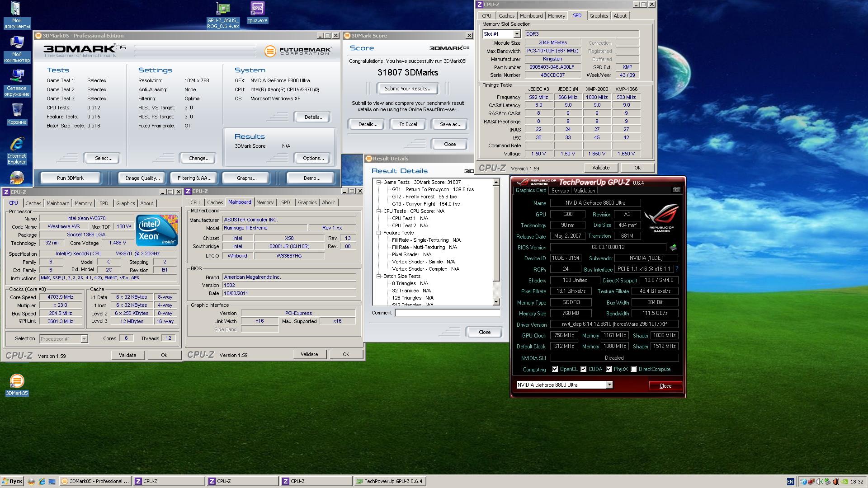Click the To Excel button
Screen dimensions: 868x488
(408, 124)
